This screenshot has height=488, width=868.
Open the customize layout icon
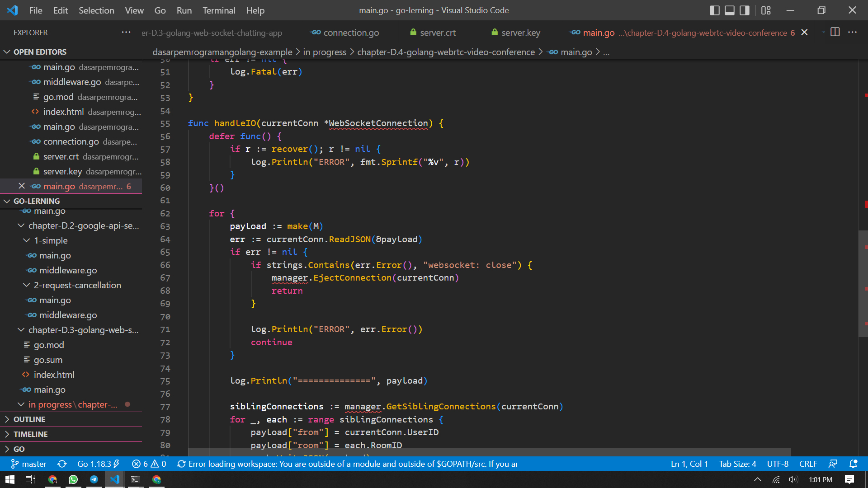coord(766,10)
